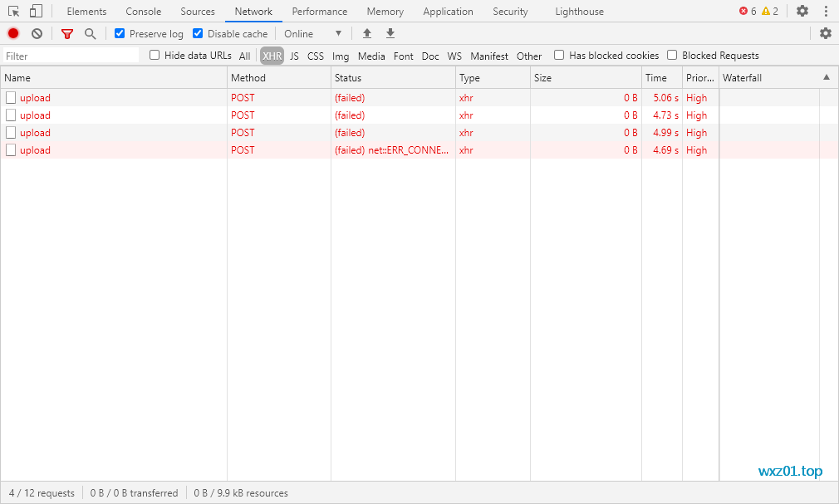Open the Performance tab
The image size is (839, 504).
[320, 12]
